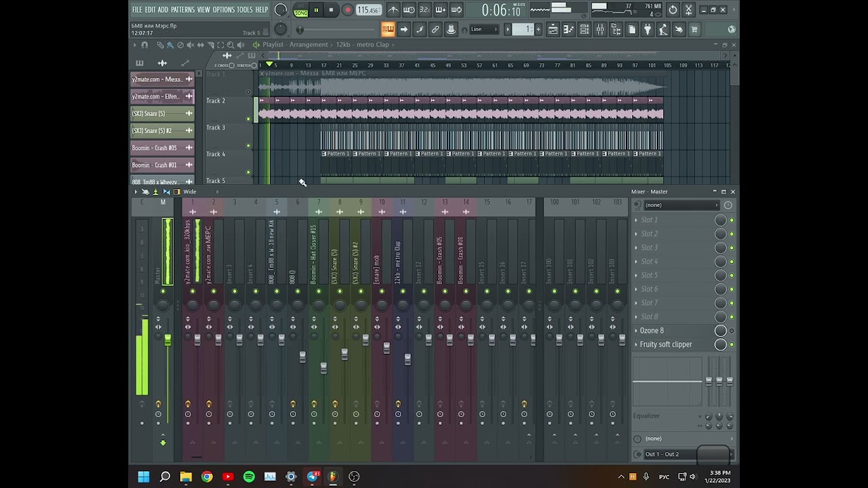Select the zoom tool in playlist toolbar
Image resolution: width=868 pixels, height=488 pixels.
coord(231,45)
